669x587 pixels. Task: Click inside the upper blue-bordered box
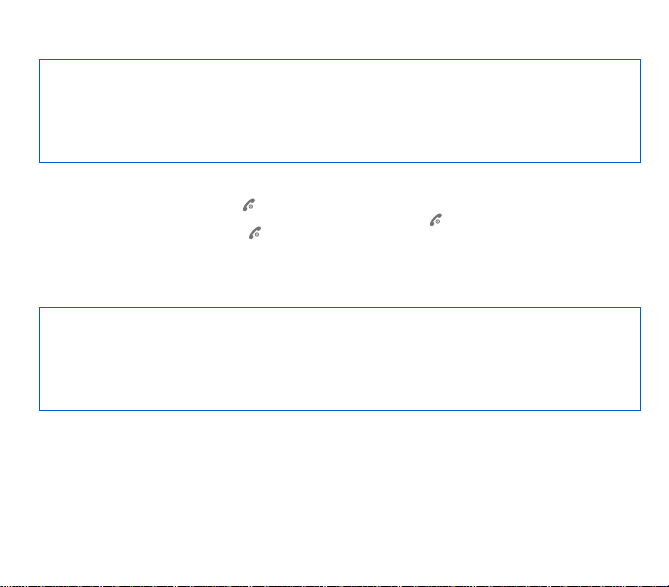coord(340,111)
